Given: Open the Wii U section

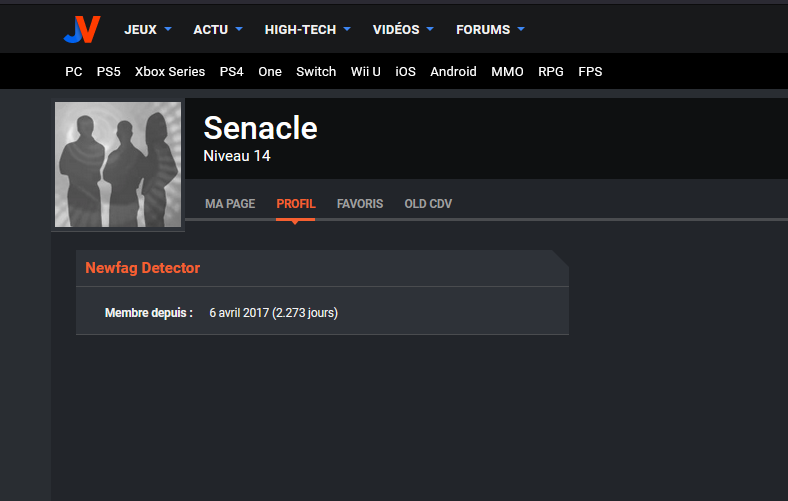Looking at the screenshot, I should 366,72.
